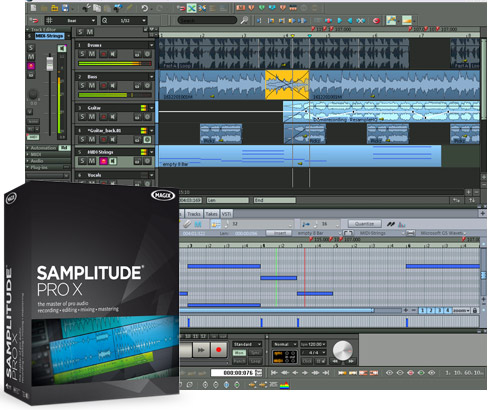Click the Search input field
Image resolution: width=500 pixels, height=410 pixels.
point(207,20)
